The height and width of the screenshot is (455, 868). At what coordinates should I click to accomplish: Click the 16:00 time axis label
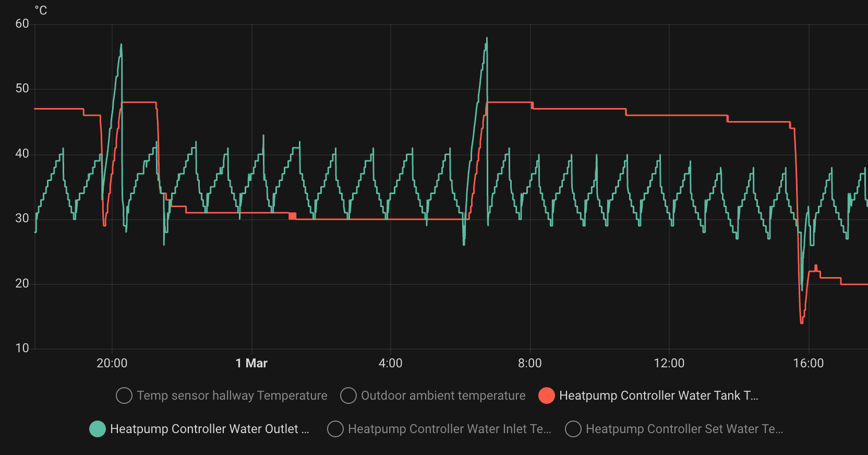point(808,363)
